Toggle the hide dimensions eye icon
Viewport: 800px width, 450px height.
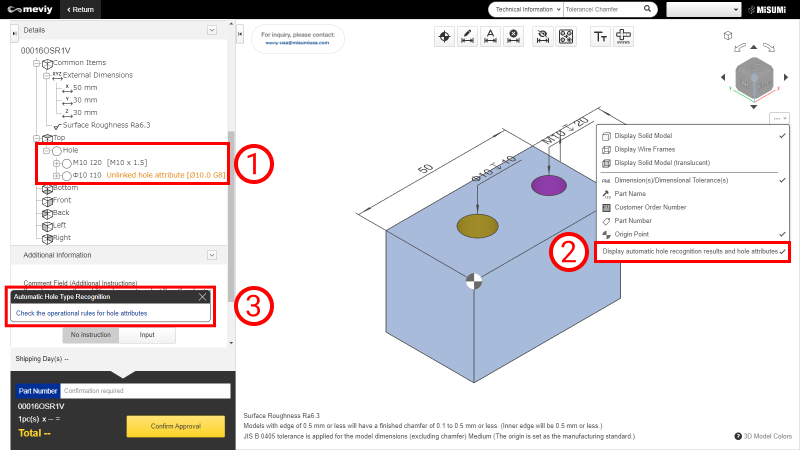pyautogui.click(x=542, y=37)
